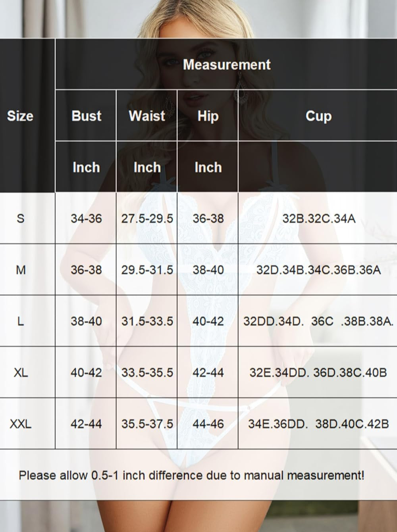The height and width of the screenshot is (532, 397).
Task: Select the 32E.34DD.36D.38C.40B cup cell
Action: [318, 373]
